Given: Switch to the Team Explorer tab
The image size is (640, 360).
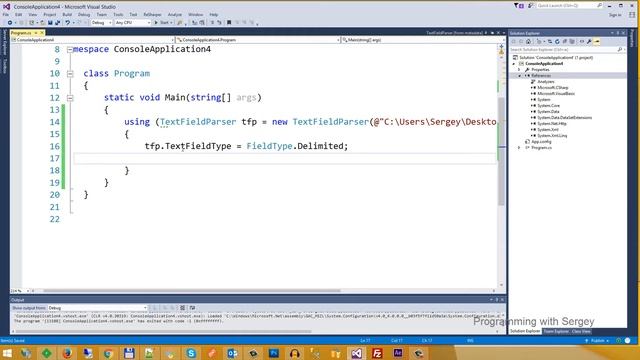Looking at the screenshot, I should coord(556,331).
